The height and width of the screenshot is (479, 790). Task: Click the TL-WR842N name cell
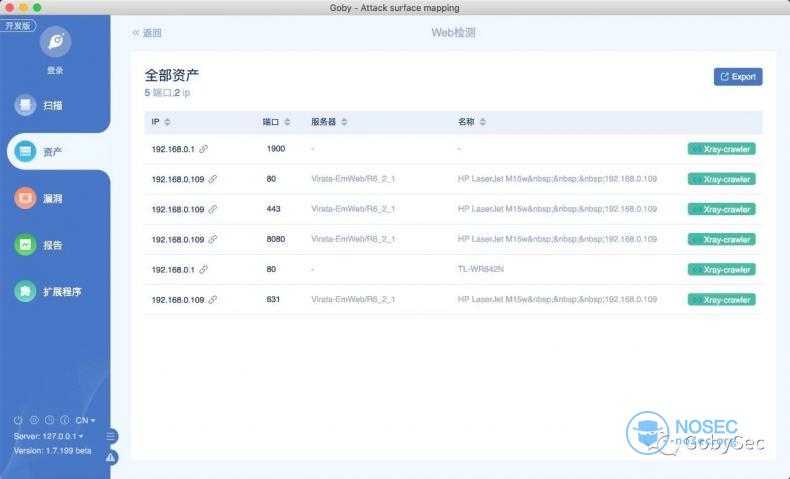tap(481, 269)
